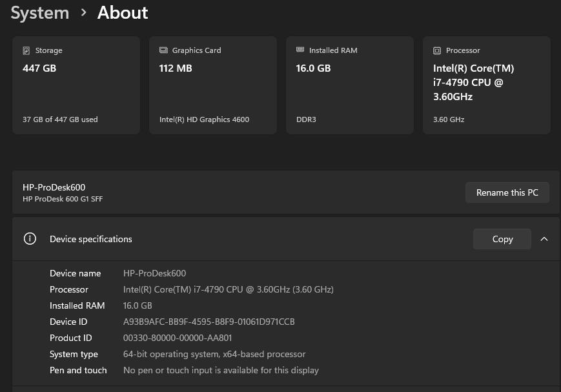Image resolution: width=561 pixels, height=392 pixels.
Task: Click the Graphics Card monitor icon
Action: click(x=163, y=50)
